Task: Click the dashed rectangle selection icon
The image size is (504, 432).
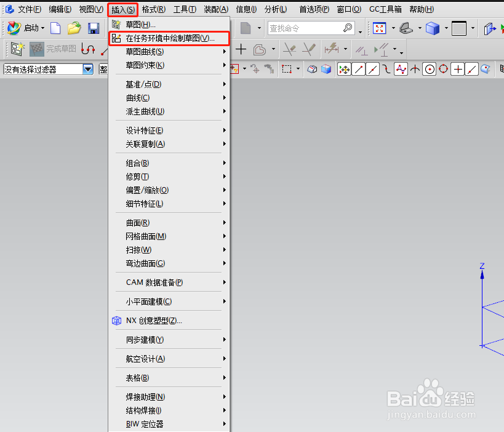Action: pos(287,69)
